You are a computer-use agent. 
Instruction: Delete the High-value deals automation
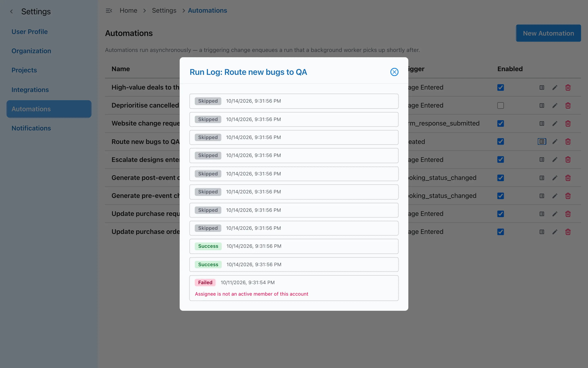point(568,87)
